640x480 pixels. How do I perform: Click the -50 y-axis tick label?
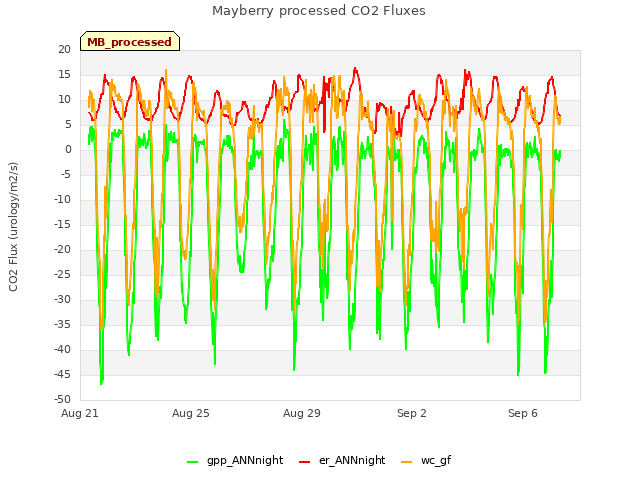click(63, 399)
